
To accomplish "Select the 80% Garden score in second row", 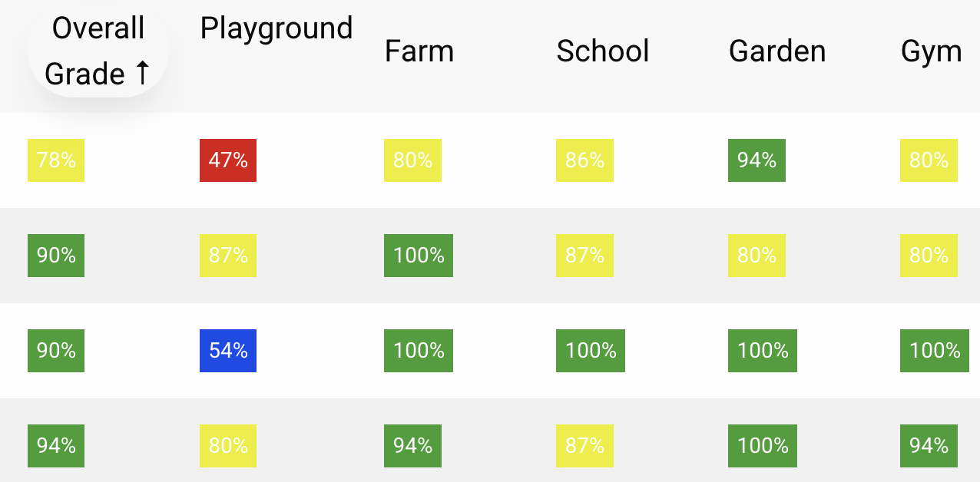I will click(x=757, y=256).
